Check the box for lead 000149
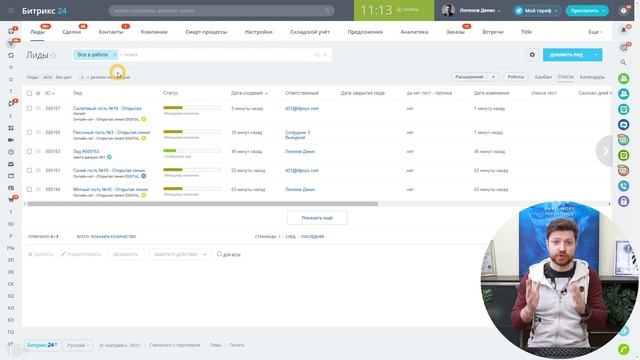Image resolution: width=640 pixels, height=360 pixels. [x=29, y=189]
